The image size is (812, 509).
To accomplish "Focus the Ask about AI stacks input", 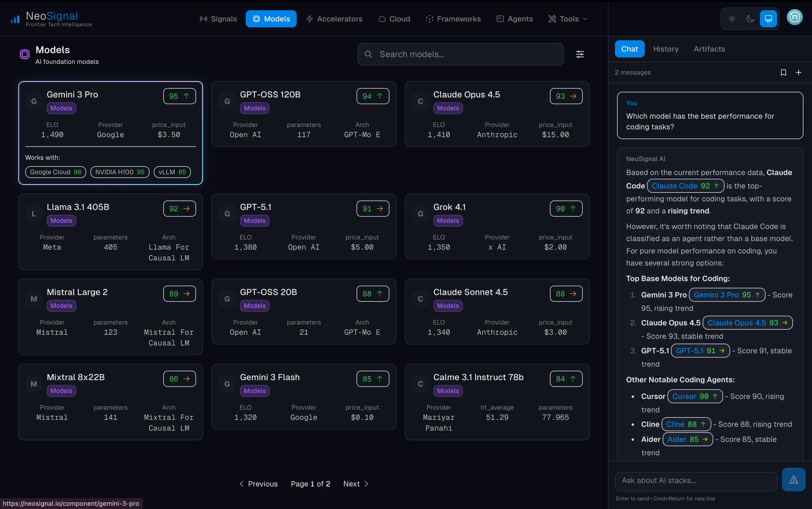I will (696, 481).
